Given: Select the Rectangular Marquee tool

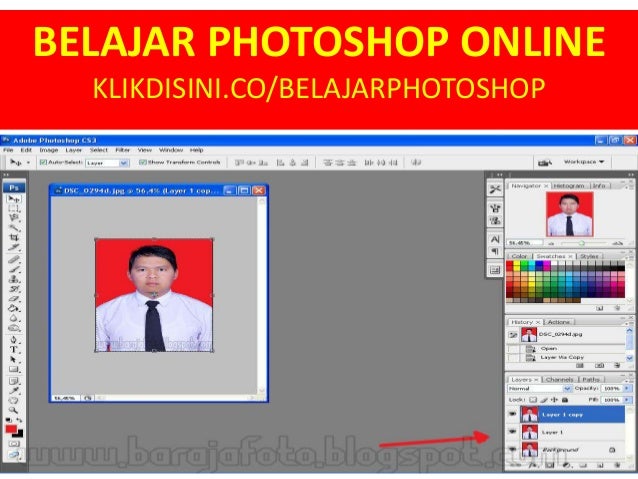Looking at the screenshot, I should (x=14, y=208).
